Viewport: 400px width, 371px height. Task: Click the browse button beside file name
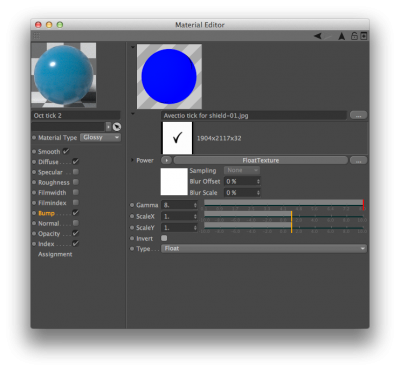(x=358, y=115)
